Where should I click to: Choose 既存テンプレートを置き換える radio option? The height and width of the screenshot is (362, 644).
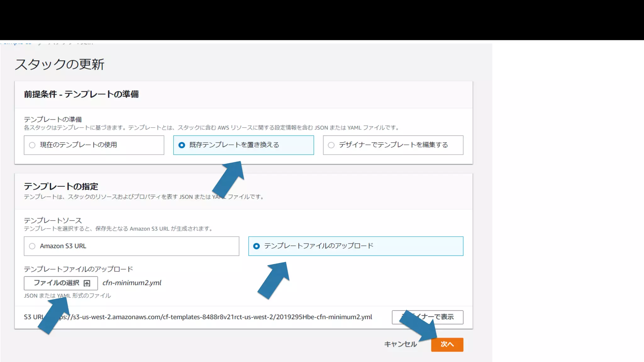click(x=182, y=145)
